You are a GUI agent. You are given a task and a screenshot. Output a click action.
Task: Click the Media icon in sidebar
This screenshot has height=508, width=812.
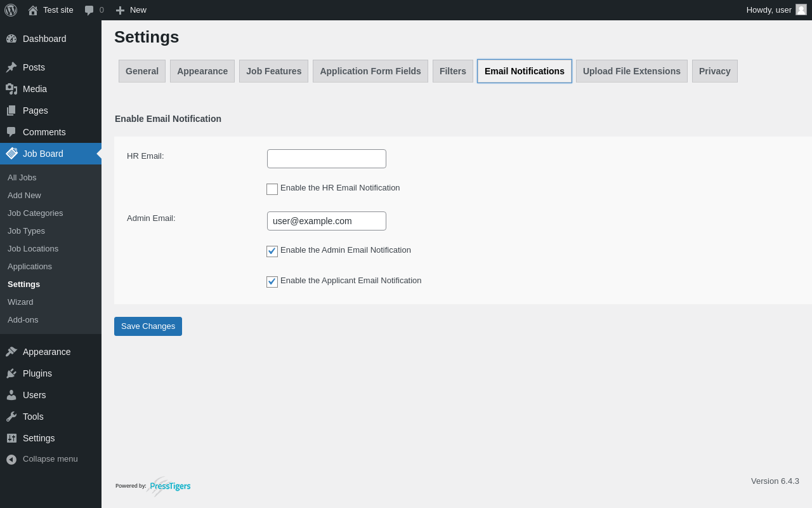pyautogui.click(x=11, y=89)
